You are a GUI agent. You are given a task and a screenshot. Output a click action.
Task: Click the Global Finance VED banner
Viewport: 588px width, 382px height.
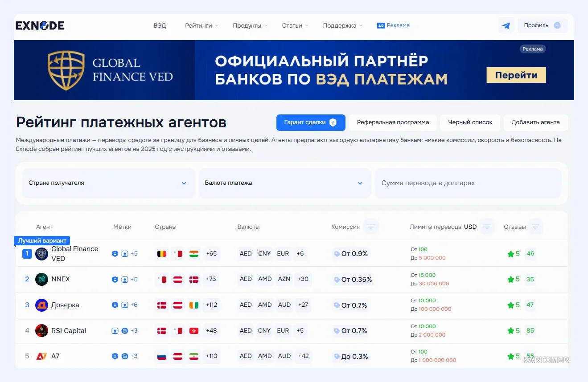tap(294, 70)
